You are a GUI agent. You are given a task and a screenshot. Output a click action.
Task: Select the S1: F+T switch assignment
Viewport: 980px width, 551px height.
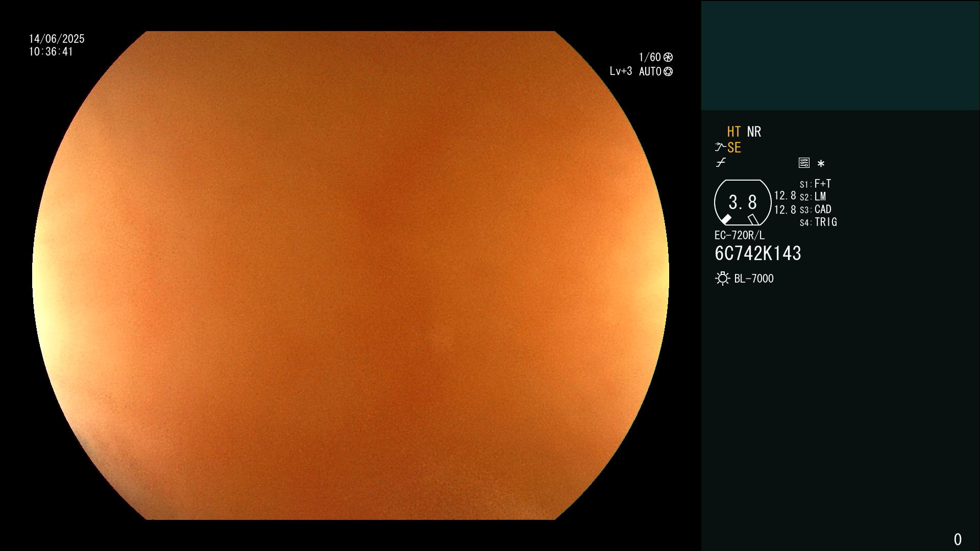click(x=815, y=184)
